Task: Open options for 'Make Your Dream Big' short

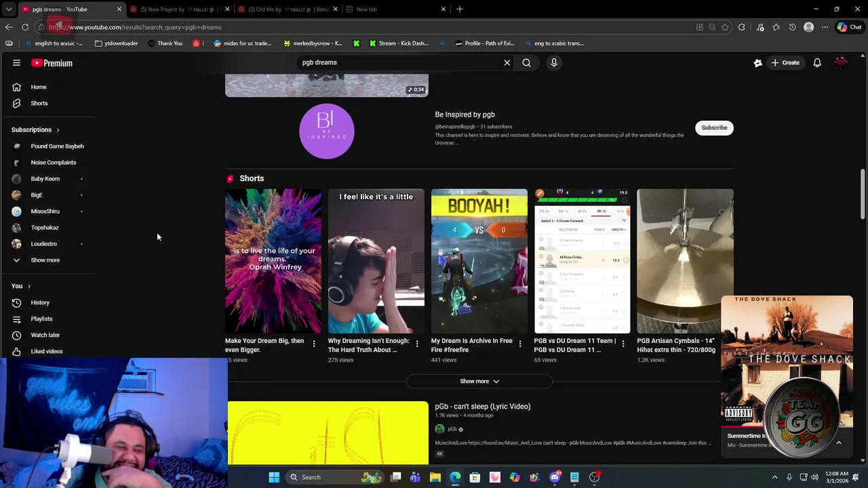Action: pyautogui.click(x=314, y=344)
